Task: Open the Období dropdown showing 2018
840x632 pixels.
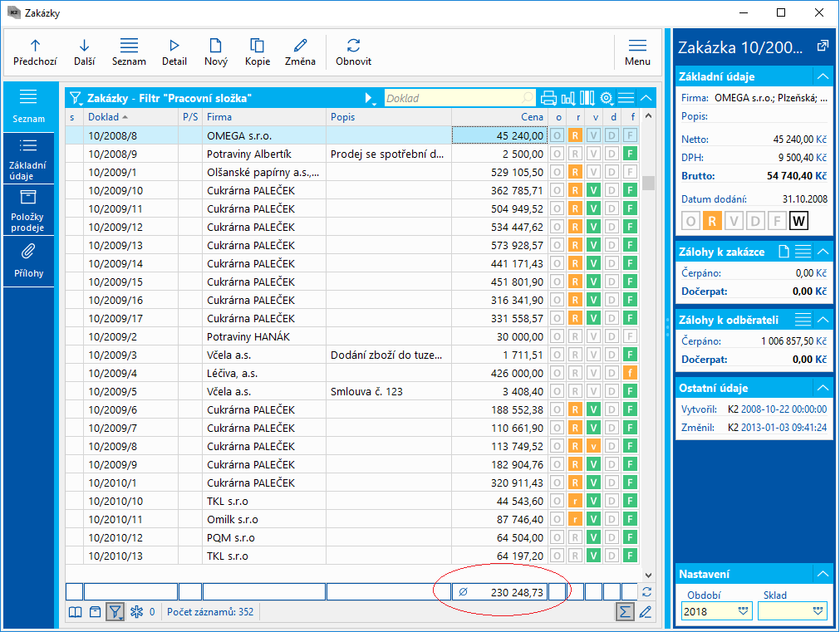Action: pyautogui.click(x=715, y=611)
